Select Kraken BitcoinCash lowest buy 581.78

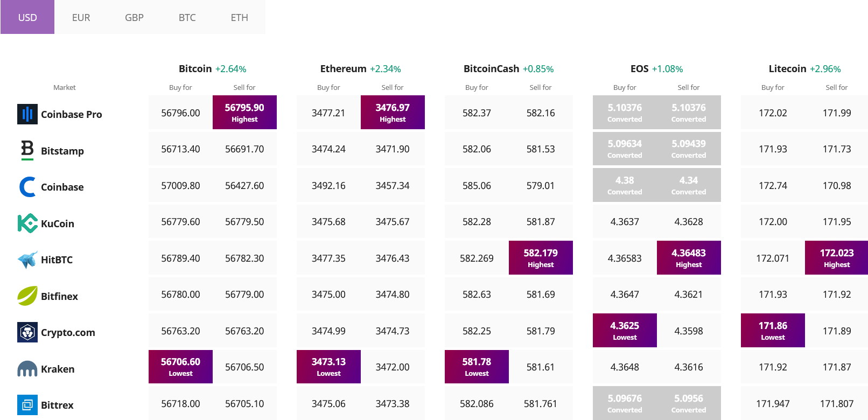pyautogui.click(x=477, y=367)
